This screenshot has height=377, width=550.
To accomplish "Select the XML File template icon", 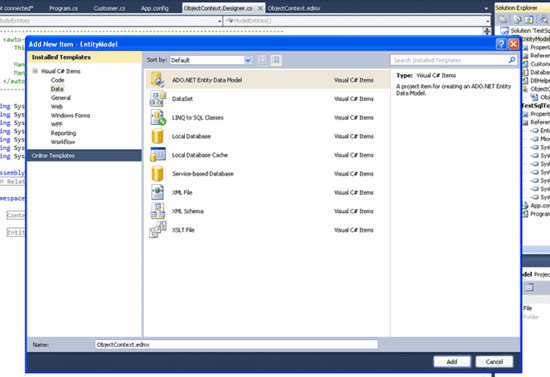I will [x=157, y=192].
